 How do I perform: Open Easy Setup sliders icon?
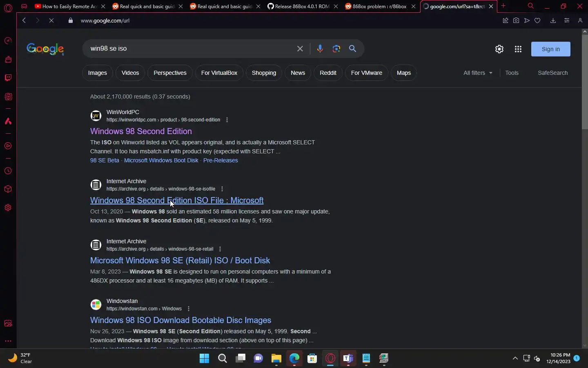(567, 20)
